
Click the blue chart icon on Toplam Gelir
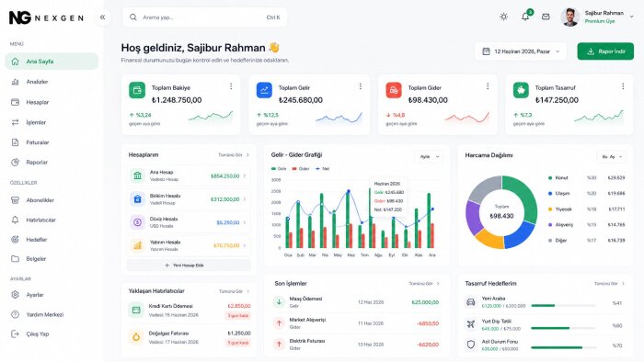tap(264, 90)
